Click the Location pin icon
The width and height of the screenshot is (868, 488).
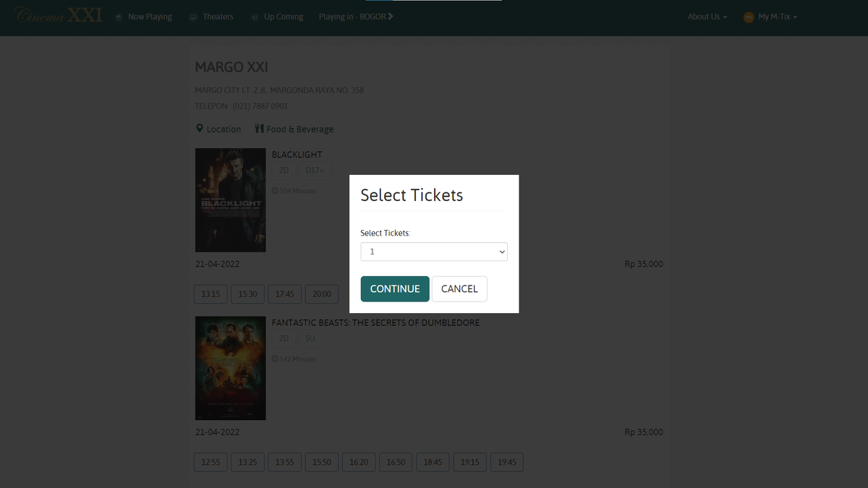[x=200, y=128]
